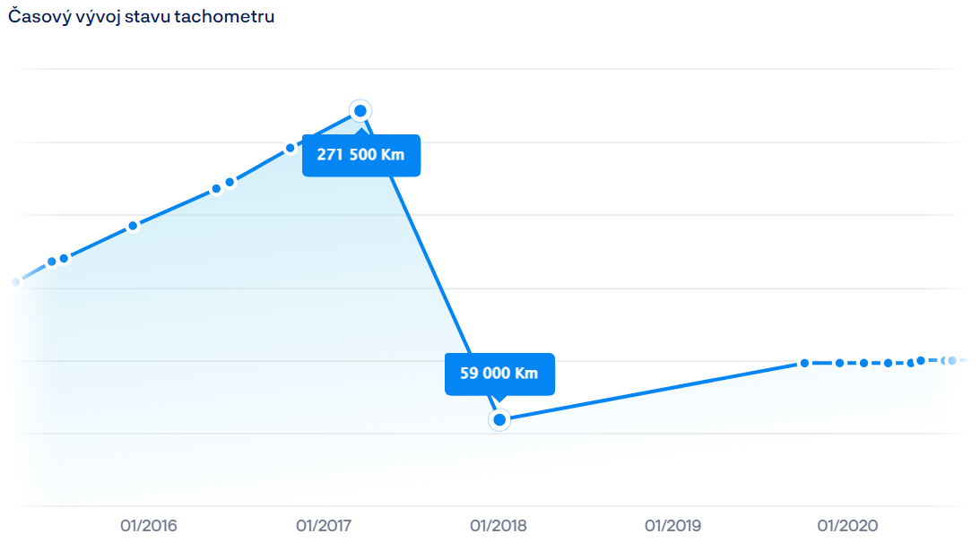Select the 01/2016 axis label
This screenshot has width=980, height=542.
(x=149, y=526)
